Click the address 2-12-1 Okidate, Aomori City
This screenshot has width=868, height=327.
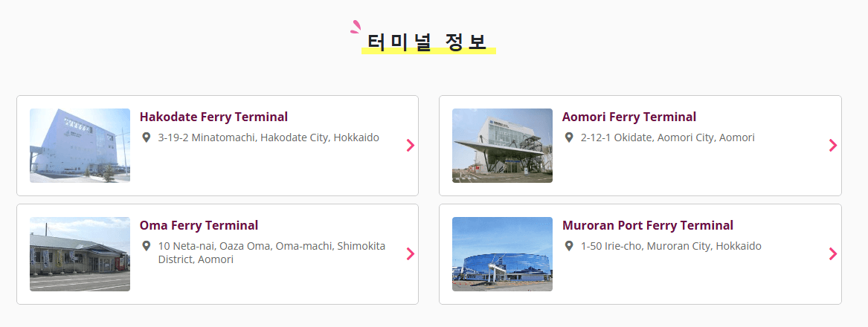(x=668, y=137)
